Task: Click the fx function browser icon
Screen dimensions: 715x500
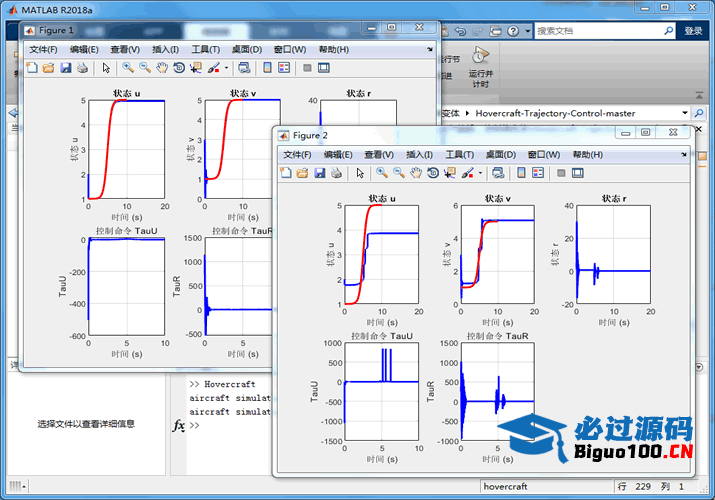Action: 178,425
